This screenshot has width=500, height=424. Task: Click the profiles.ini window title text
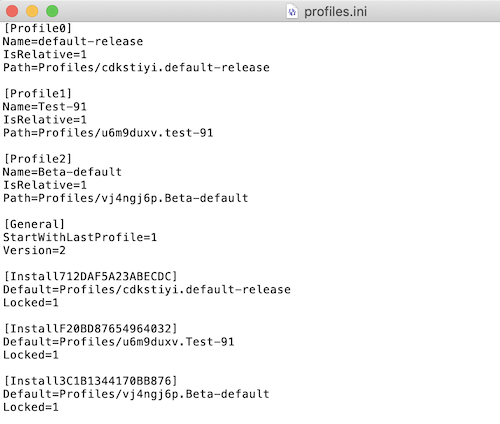[x=335, y=12]
